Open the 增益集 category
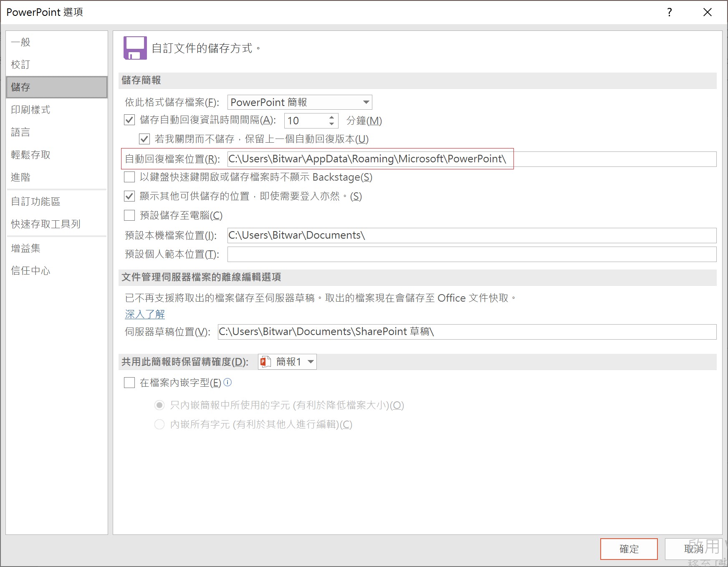The width and height of the screenshot is (728, 567). pos(57,248)
